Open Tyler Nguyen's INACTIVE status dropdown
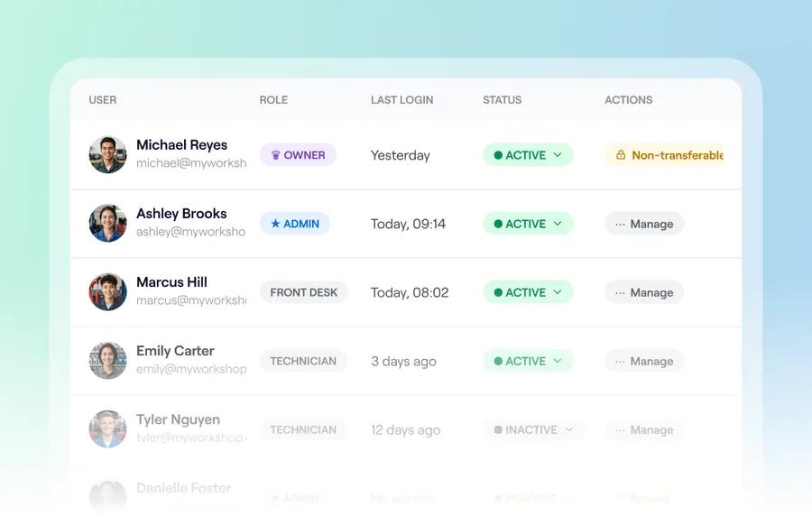The image size is (812, 515). click(x=533, y=429)
